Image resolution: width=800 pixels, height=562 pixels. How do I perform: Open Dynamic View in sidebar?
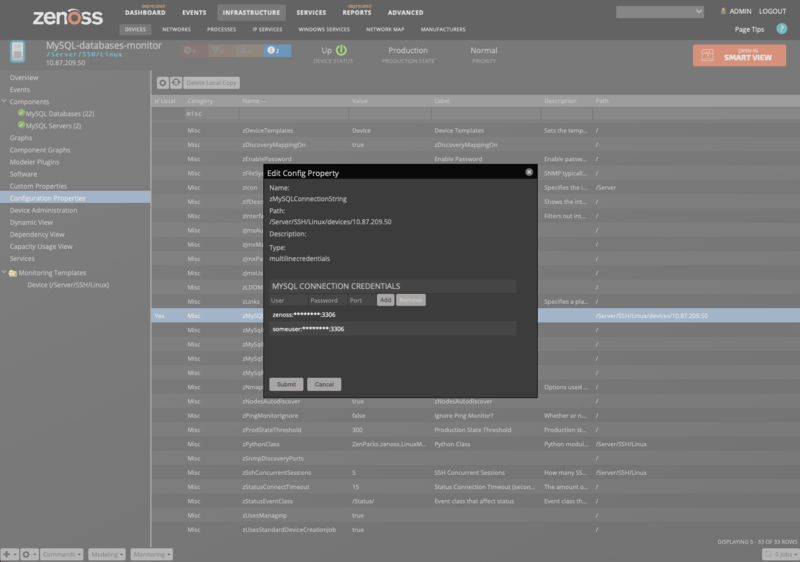coord(31,222)
